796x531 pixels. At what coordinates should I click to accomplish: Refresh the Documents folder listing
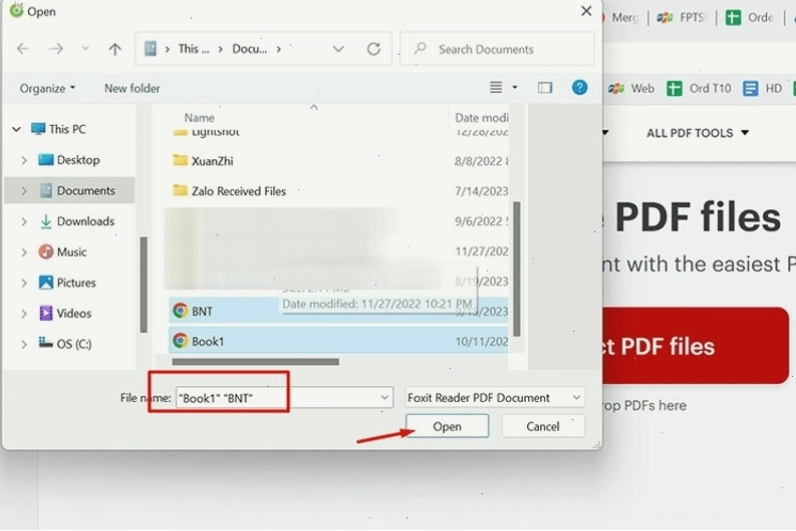pyautogui.click(x=374, y=49)
